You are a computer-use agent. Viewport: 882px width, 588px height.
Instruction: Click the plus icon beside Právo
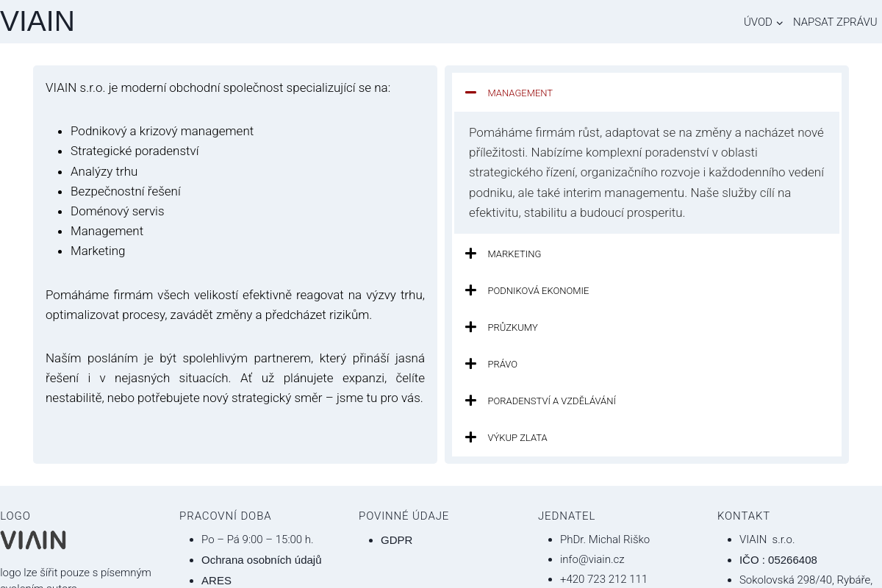click(470, 364)
